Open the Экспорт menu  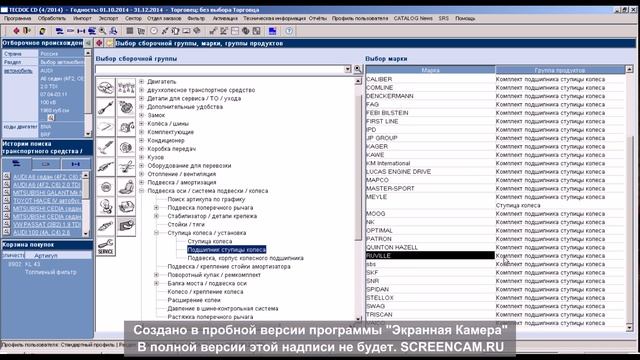108,18
